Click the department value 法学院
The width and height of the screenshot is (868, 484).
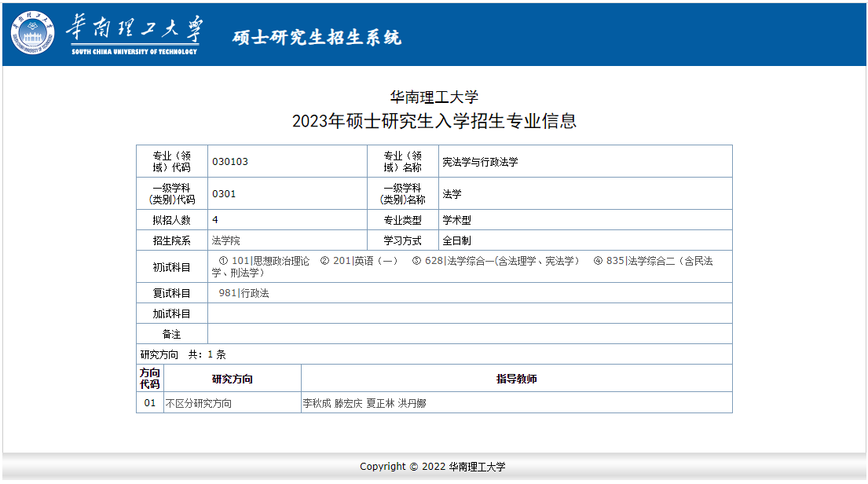tap(226, 240)
